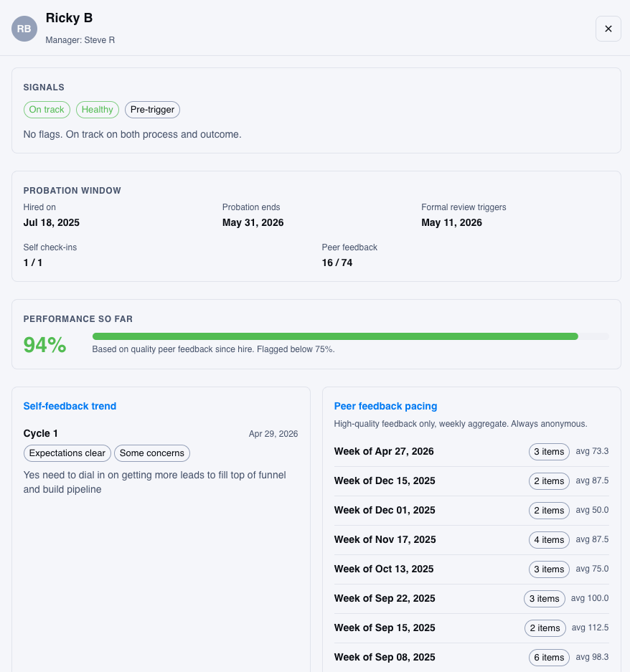The height and width of the screenshot is (672, 630).
Task: Click the 2 items badge for Dec 01 week
Action: tap(549, 511)
